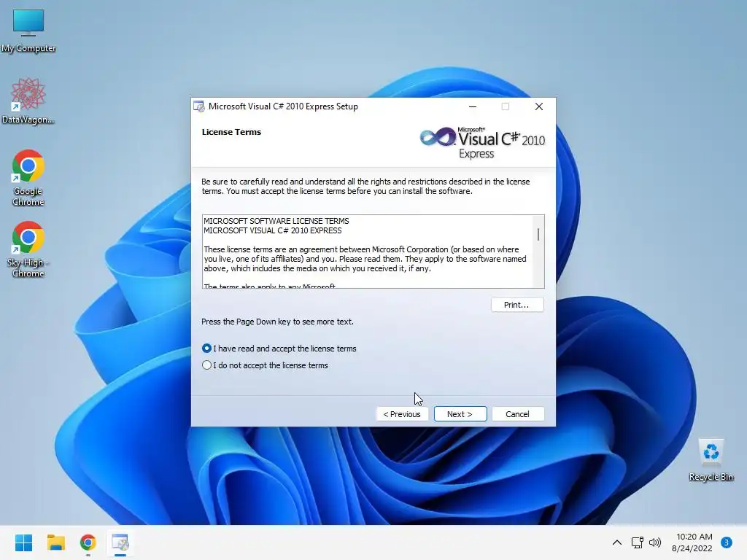Go back with the < Previous button
Viewport: 747px width, 560px height.
[x=402, y=414]
